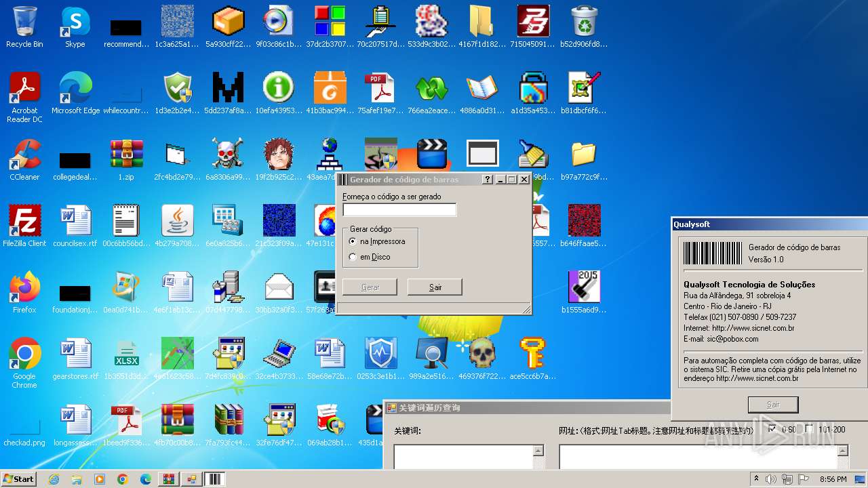Select the 766ea2eace green arrows icon
Viewport: 868px width, 488px height.
pyautogui.click(x=431, y=94)
